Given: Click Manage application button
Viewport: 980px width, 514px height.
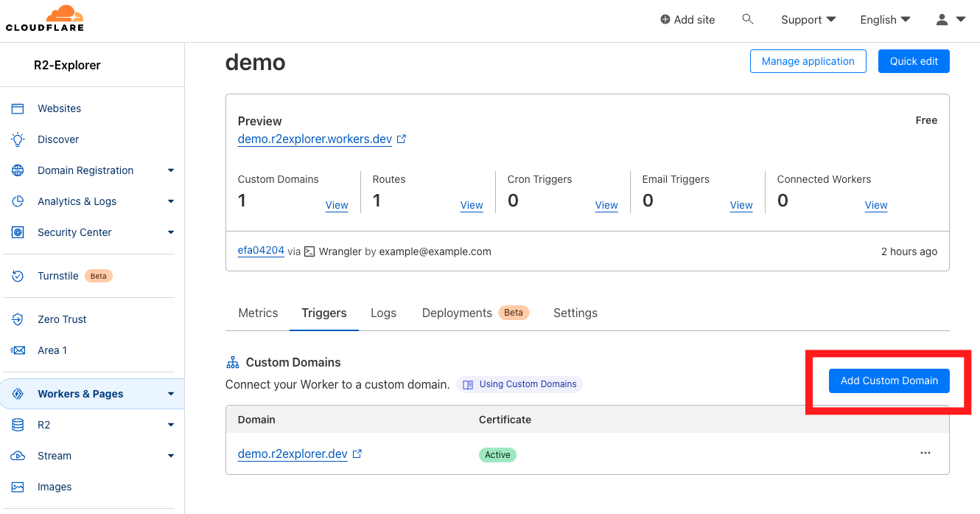Looking at the screenshot, I should coord(808,61).
